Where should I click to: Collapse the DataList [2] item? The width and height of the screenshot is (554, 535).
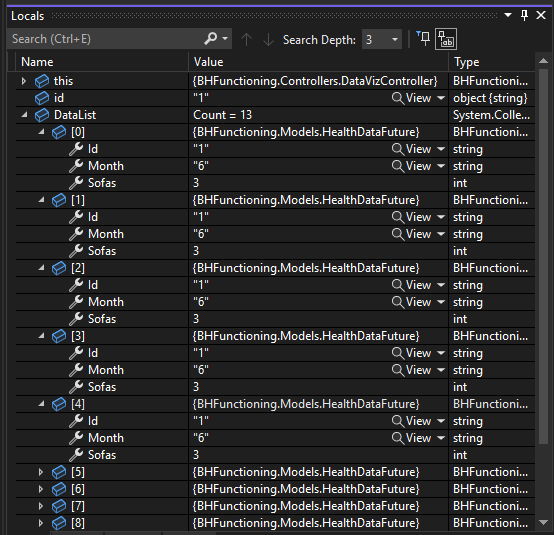click(41, 268)
